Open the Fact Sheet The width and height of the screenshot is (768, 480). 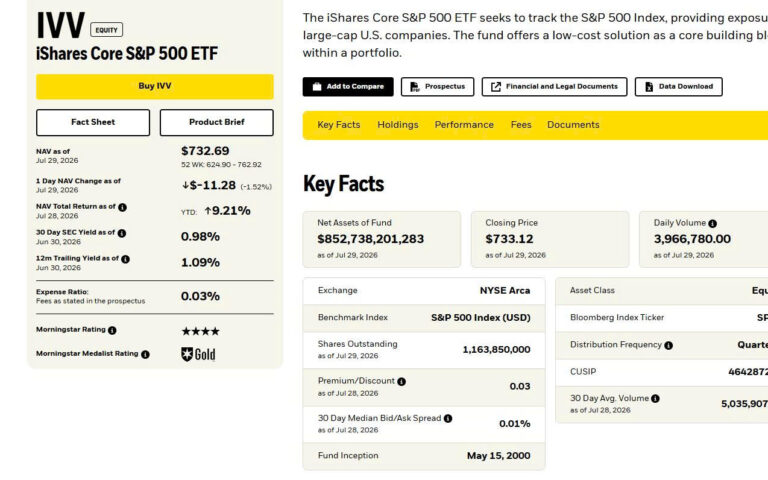coord(93,122)
